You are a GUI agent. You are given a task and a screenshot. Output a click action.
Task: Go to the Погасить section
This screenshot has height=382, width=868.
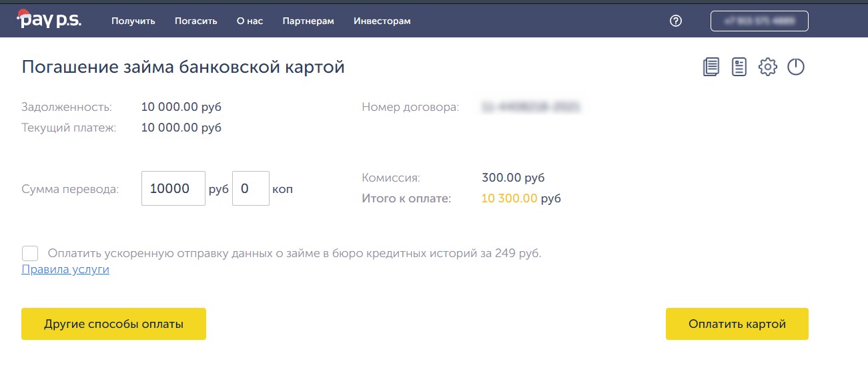(x=196, y=21)
